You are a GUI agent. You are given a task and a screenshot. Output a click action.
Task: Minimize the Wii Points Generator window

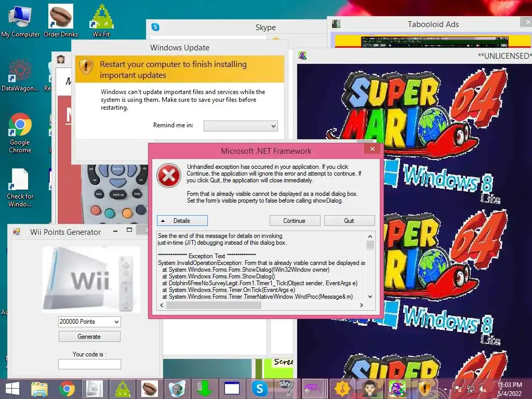[115, 231]
